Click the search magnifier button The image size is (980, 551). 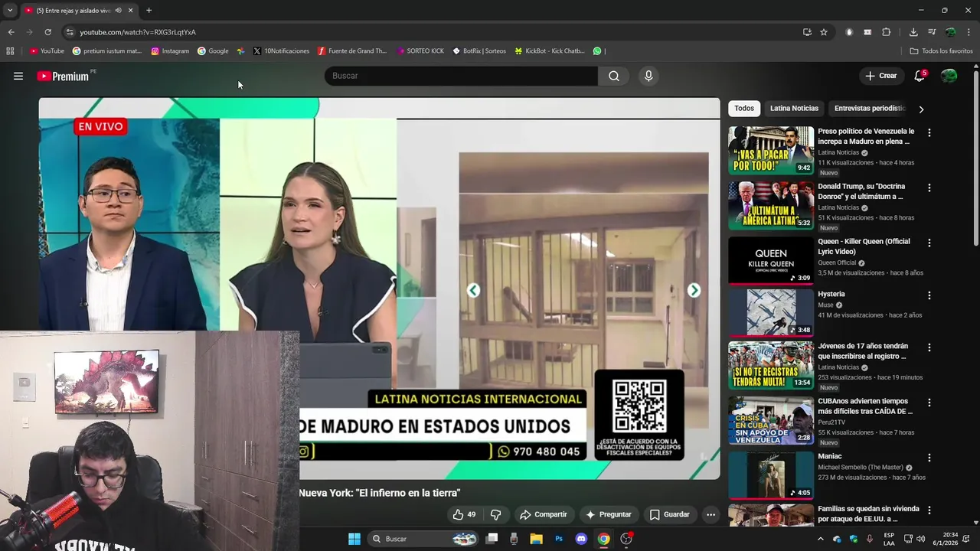tap(614, 76)
